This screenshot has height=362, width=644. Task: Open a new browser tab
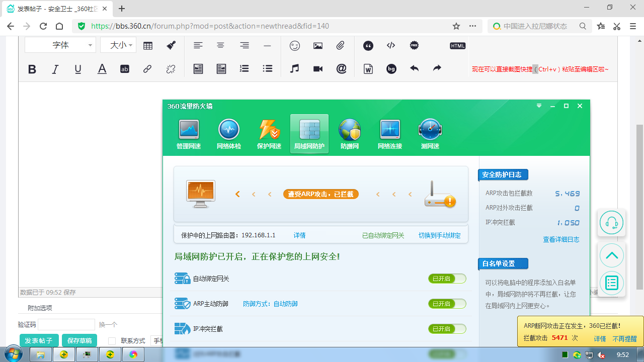pyautogui.click(x=122, y=9)
